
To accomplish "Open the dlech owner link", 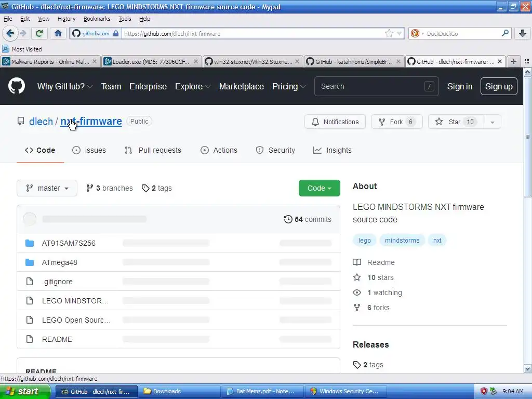I will click(x=41, y=121).
